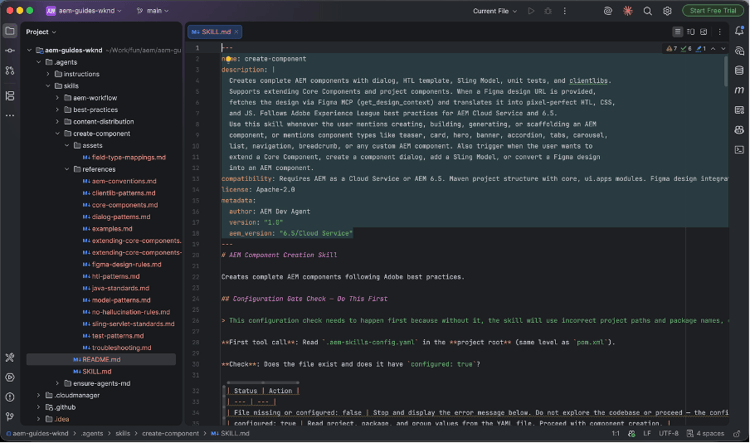The image size is (750, 443).
Task: Open the Git tool window icon
Action: click(10, 417)
